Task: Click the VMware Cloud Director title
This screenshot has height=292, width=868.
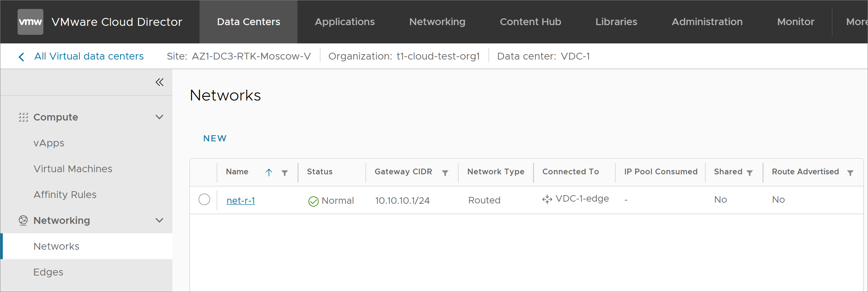Action: coord(117,22)
